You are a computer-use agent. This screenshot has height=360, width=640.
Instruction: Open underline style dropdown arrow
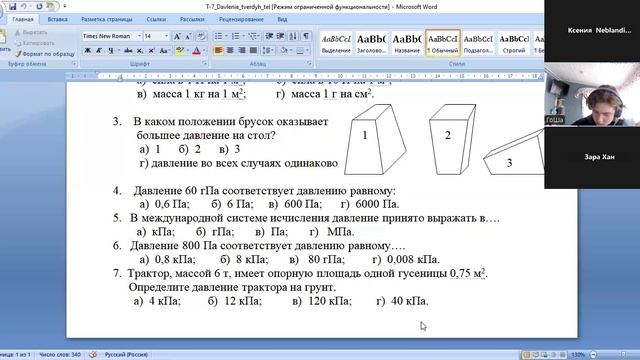pos(119,51)
